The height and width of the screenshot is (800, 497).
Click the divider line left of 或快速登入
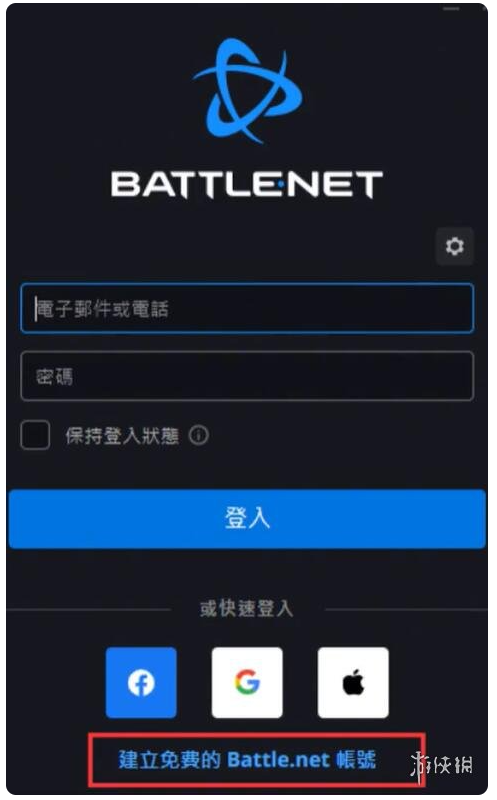(x=89, y=609)
